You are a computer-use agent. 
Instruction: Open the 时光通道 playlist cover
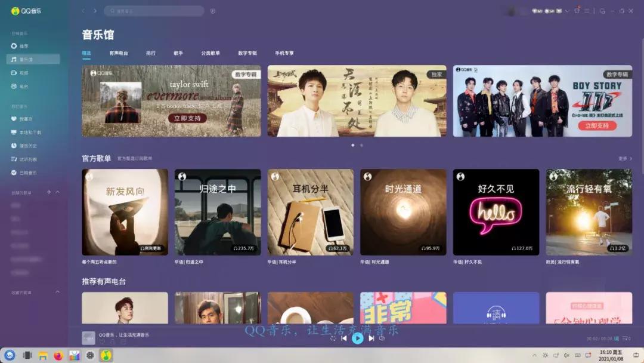(x=403, y=212)
